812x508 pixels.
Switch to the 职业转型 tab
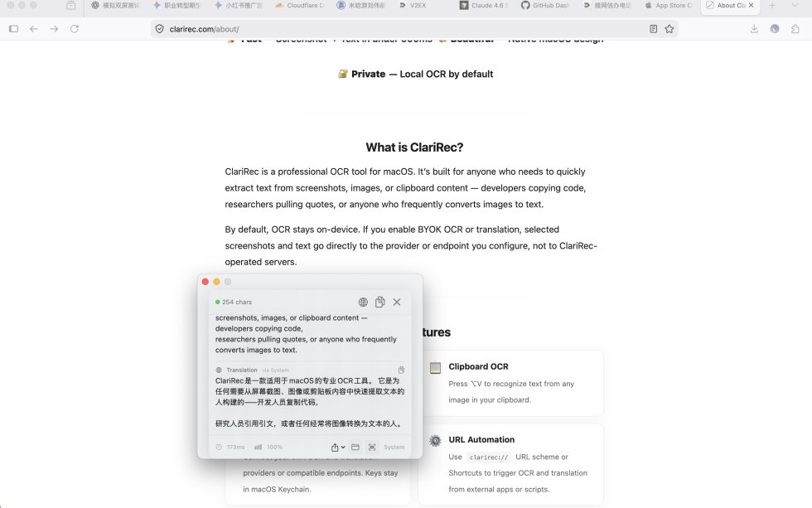177,5
